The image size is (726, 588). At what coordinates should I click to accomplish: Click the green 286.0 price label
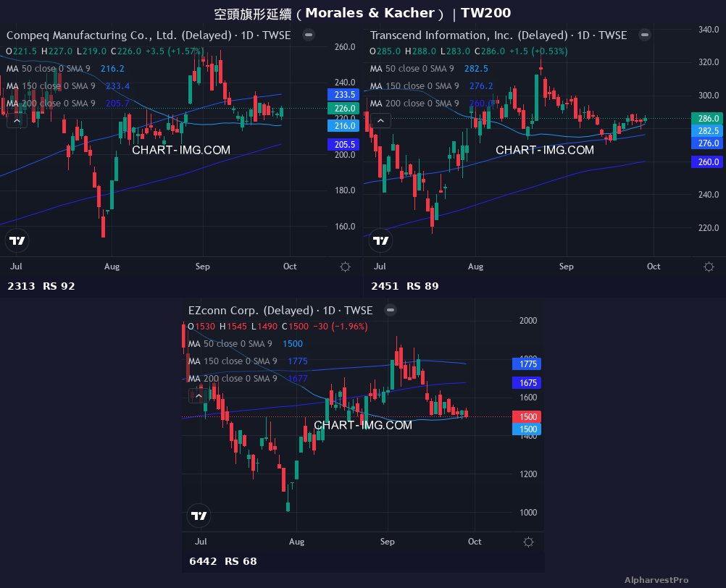pyautogui.click(x=707, y=119)
